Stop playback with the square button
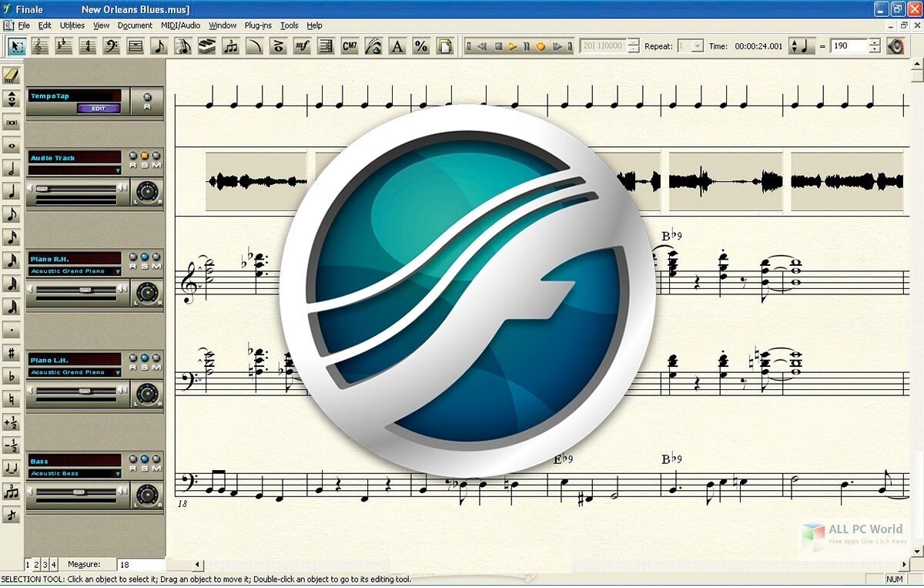The width and height of the screenshot is (924, 588). (x=498, y=46)
